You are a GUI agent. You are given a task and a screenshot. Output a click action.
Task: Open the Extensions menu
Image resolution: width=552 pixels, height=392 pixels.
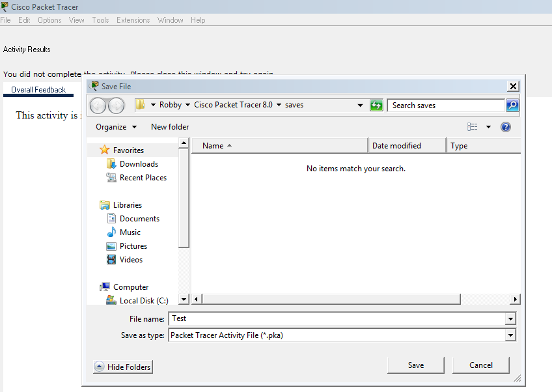pyautogui.click(x=133, y=20)
